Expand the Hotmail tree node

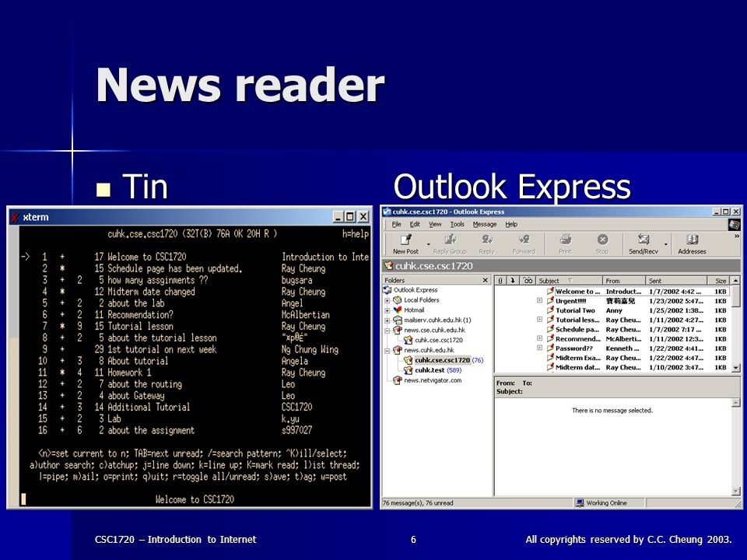(388, 310)
